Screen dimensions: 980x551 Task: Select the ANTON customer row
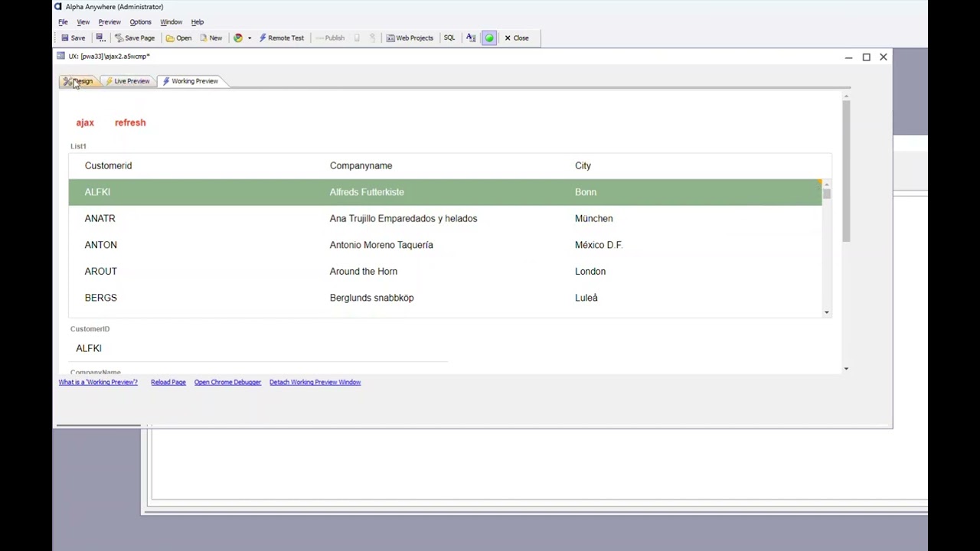[x=445, y=245]
